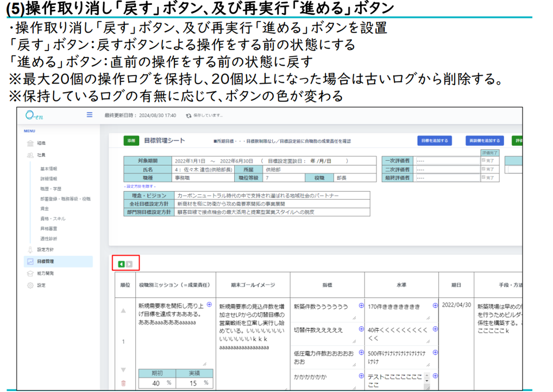The image size is (553, 392).
Task: Click the 能力開発 graduation cap icon
Action: point(30,274)
